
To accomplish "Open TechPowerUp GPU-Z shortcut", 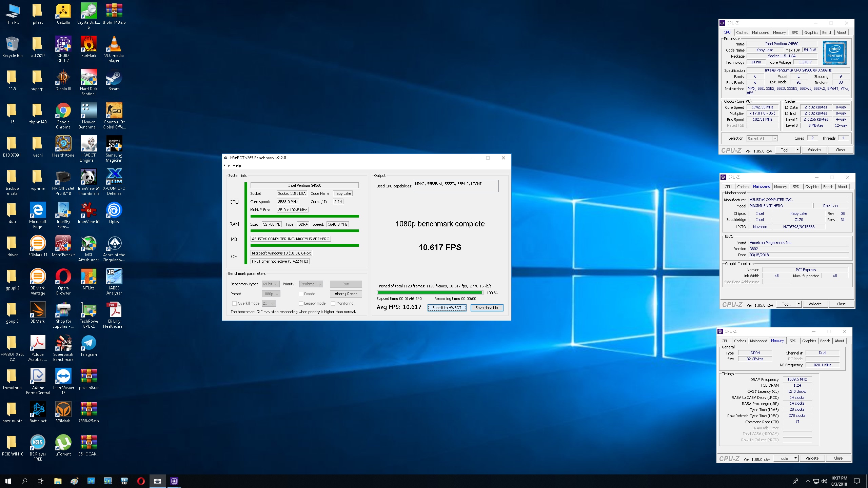I will coord(88,315).
